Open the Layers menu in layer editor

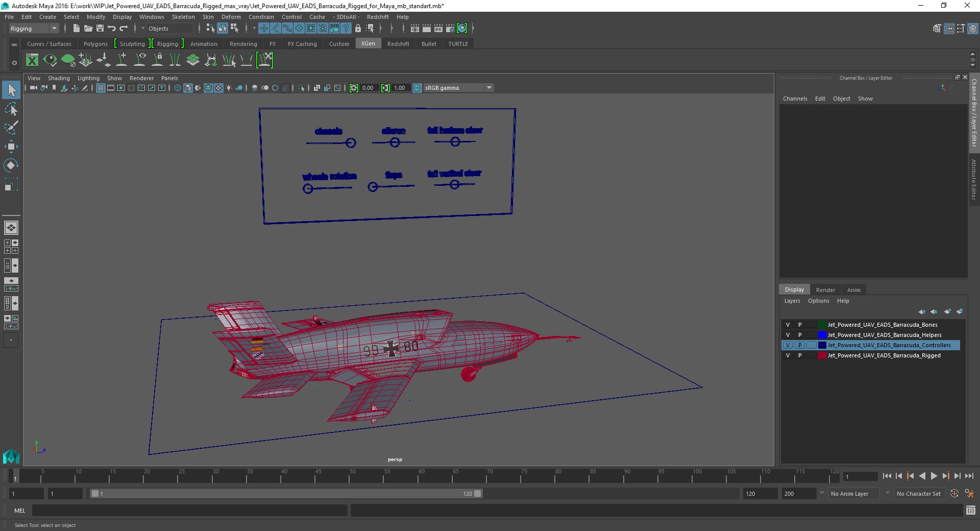pyautogui.click(x=792, y=301)
